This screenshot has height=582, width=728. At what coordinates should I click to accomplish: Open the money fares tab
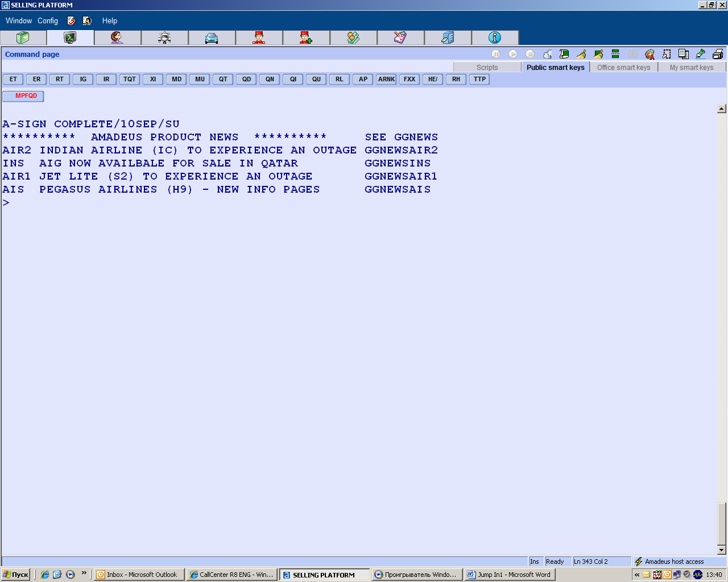[354, 38]
